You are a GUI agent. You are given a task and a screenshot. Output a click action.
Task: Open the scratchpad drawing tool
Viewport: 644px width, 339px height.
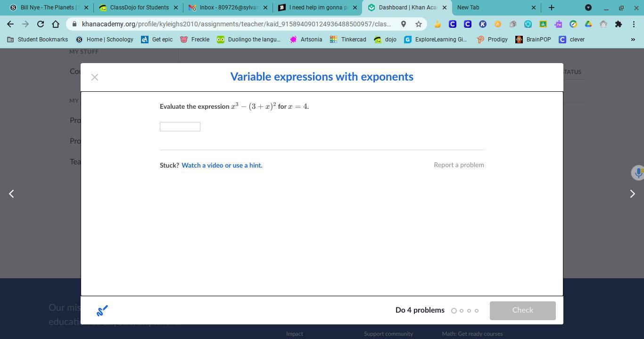point(102,310)
